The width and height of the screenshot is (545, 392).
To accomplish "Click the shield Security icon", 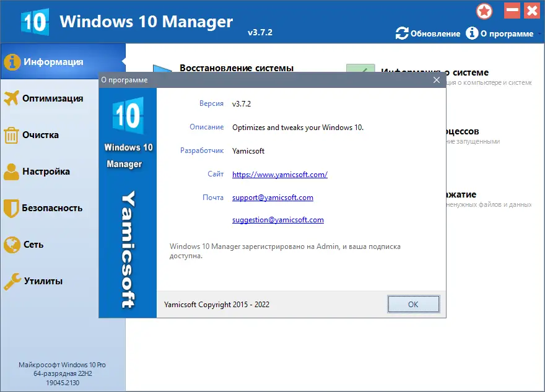I will [11, 208].
